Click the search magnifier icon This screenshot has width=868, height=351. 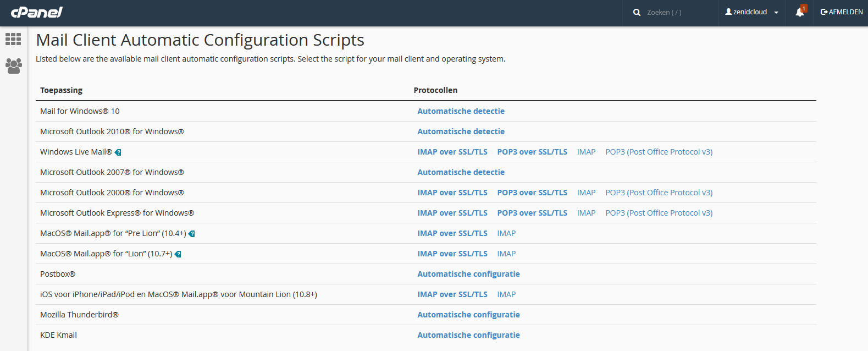pyautogui.click(x=637, y=12)
